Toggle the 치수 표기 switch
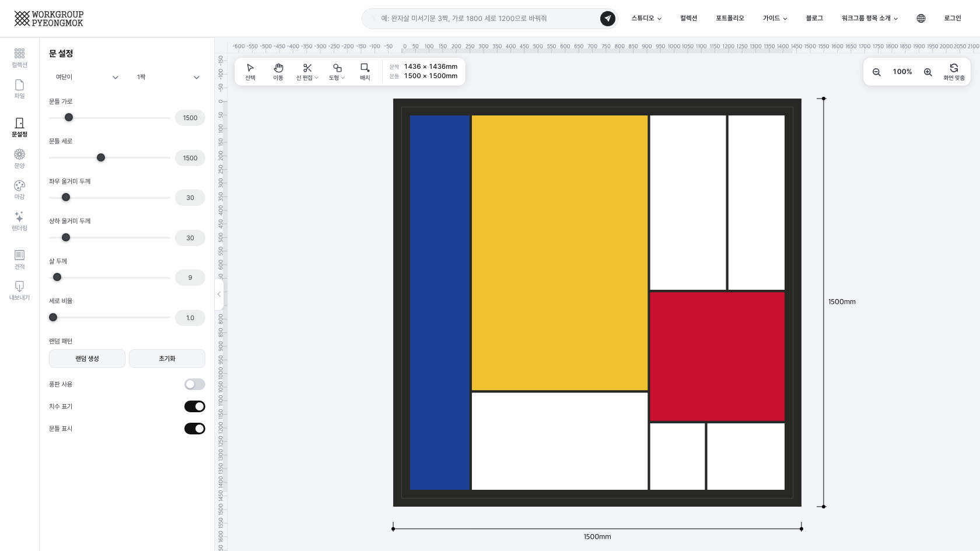 click(x=195, y=406)
